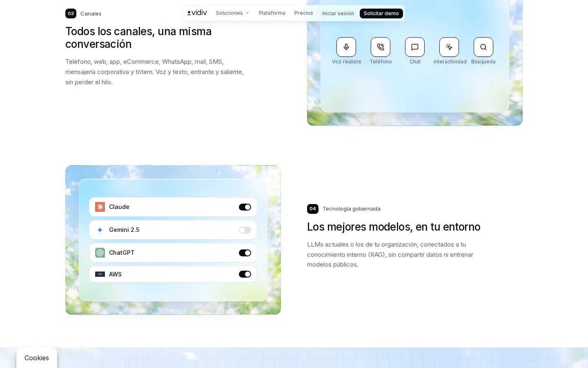Click the "Voz realista" caption text
The width and height of the screenshot is (588, 368).
tap(346, 62)
